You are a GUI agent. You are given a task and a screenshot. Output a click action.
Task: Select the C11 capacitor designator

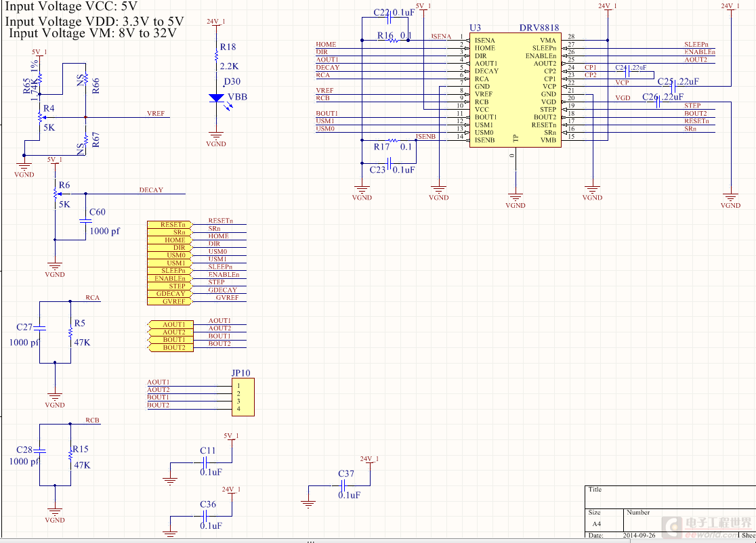[x=208, y=450]
